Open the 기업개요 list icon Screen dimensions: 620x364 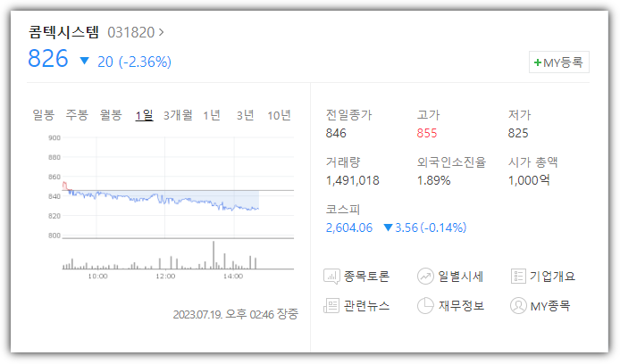tap(518, 277)
